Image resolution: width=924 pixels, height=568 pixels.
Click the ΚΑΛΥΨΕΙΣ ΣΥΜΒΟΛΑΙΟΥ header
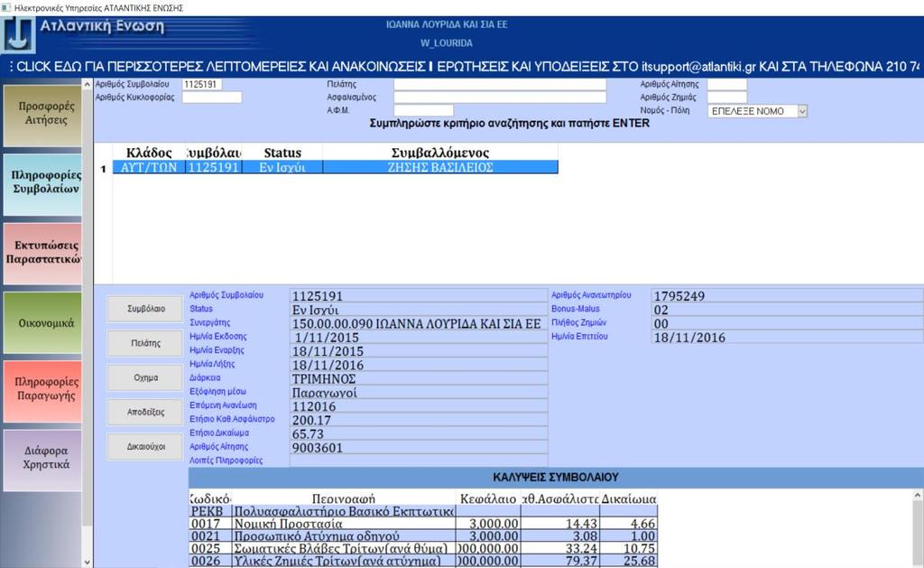555,477
